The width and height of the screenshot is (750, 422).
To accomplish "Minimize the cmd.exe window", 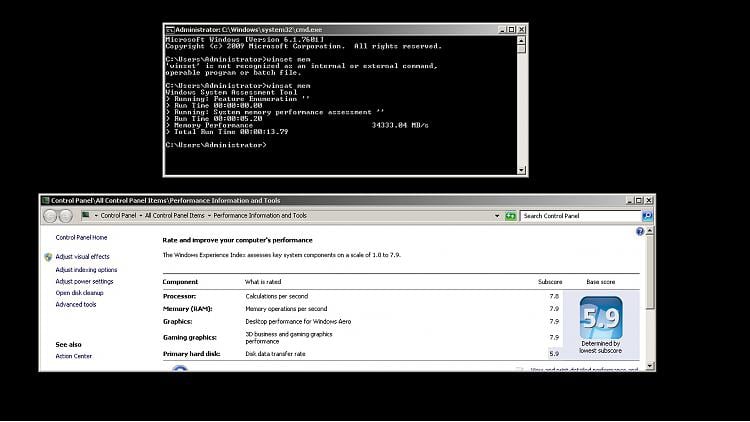I will [502, 30].
